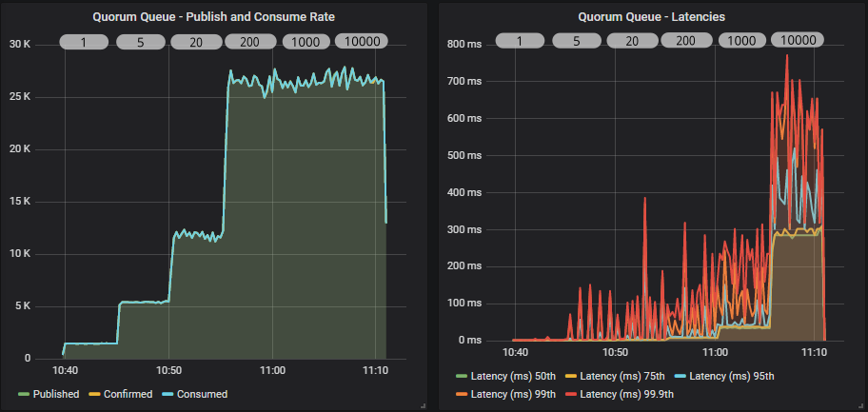
Task: Click the '20' pill in the Latencies panel
Action: (x=633, y=41)
